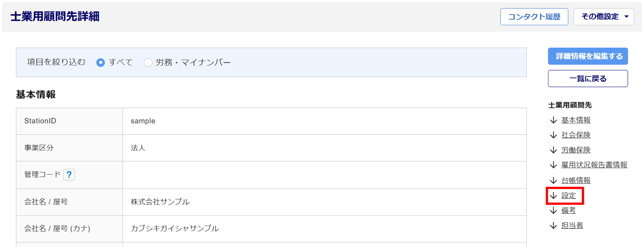The width and height of the screenshot is (644, 247).
Task: Select the すべて radio button
Action: 100,62
